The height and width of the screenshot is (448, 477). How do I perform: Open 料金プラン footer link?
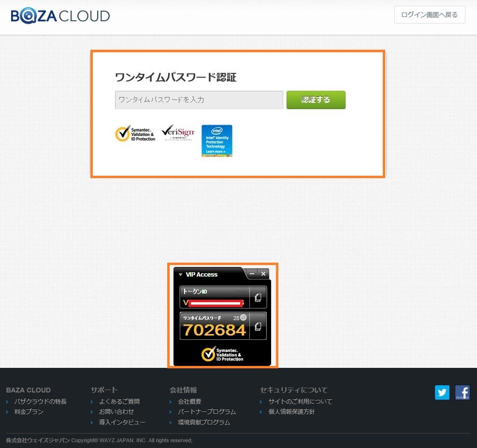[29, 411]
